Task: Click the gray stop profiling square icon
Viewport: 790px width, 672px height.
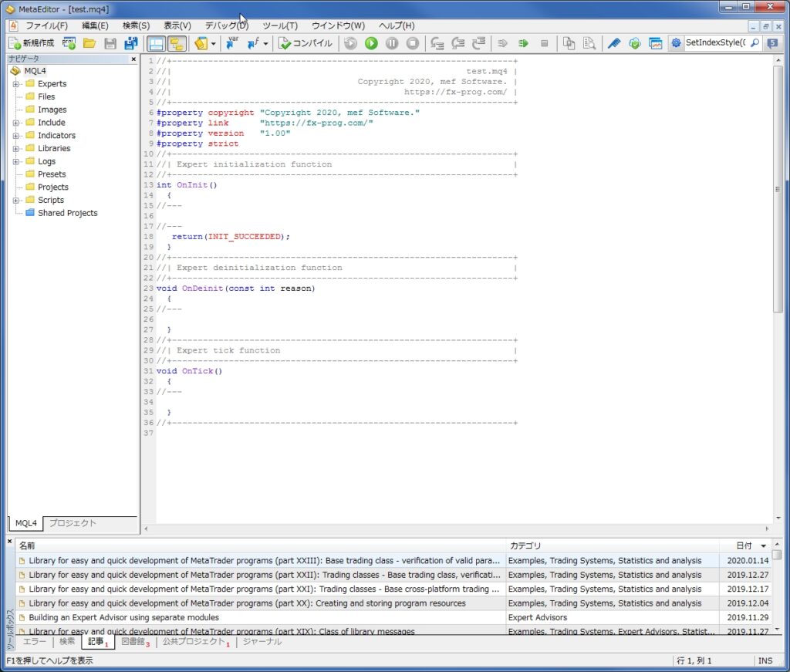Action: pyautogui.click(x=544, y=43)
